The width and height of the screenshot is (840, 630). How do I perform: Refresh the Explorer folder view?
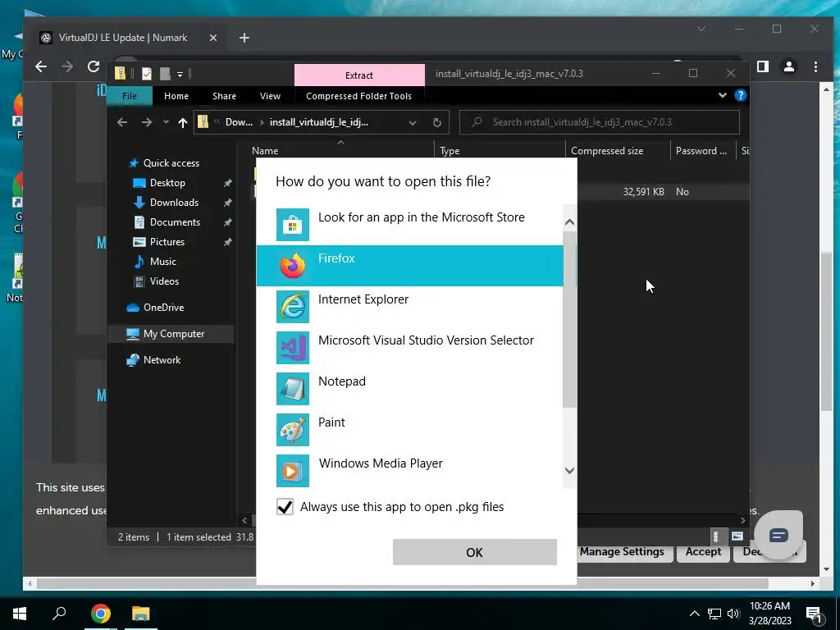(x=437, y=123)
